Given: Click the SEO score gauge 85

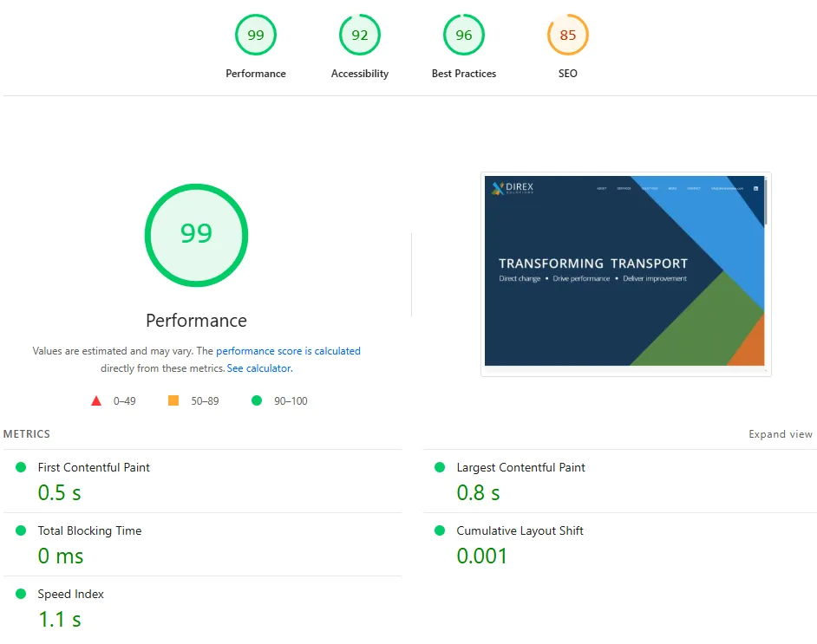Looking at the screenshot, I should point(568,35).
